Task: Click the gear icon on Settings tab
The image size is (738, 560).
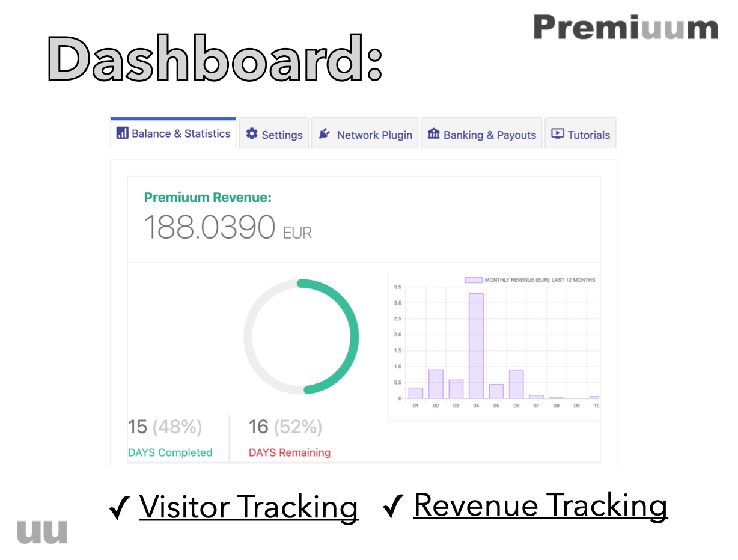Action: (252, 134)
